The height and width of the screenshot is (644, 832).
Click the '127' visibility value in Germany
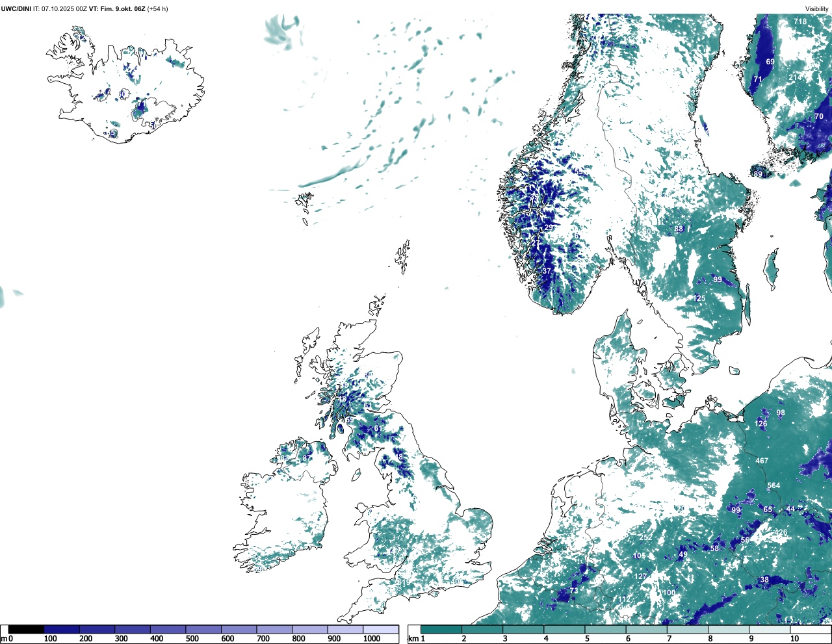point(641,576)
